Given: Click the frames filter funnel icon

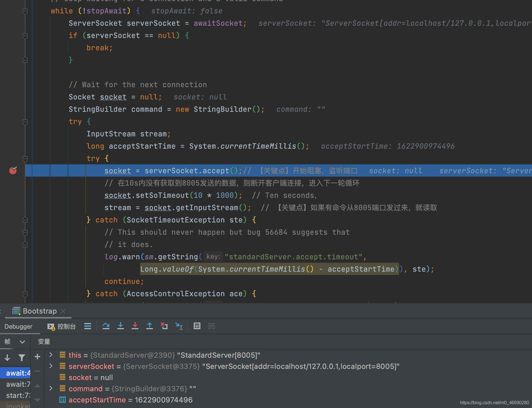Looking at the screenshot, I should click(x=22, y=357).
